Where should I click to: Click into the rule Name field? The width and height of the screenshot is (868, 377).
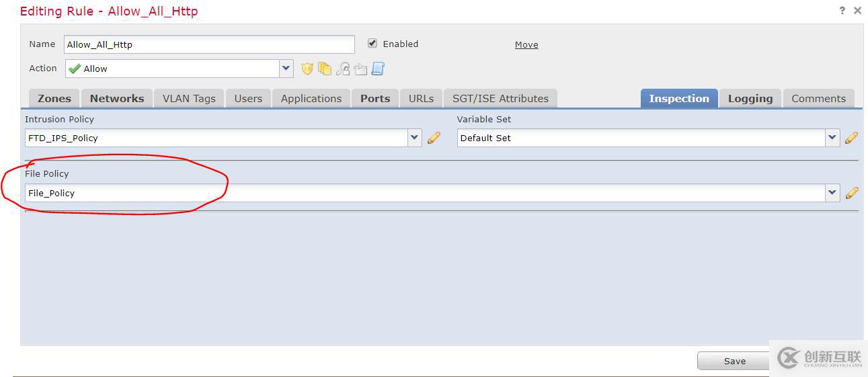click(209, 44)
